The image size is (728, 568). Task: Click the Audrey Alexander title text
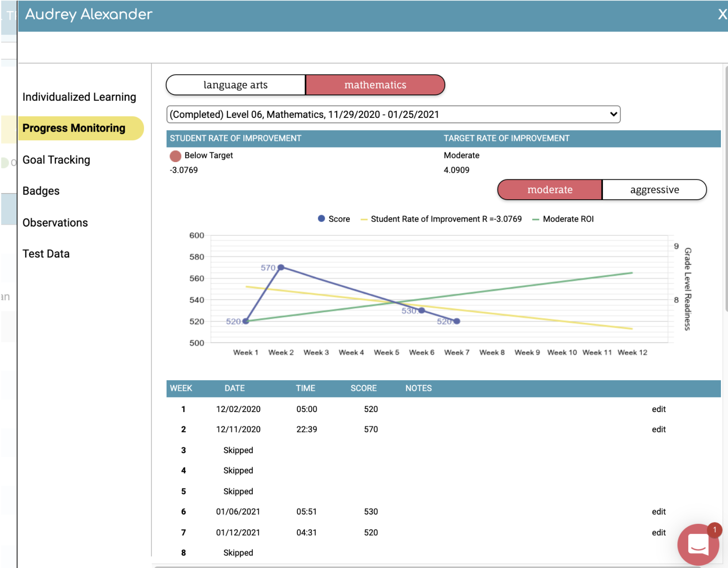coord(89,15)
